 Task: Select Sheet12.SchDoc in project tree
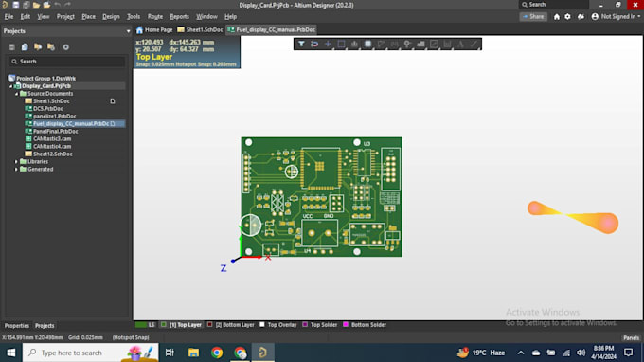[53, 154]
